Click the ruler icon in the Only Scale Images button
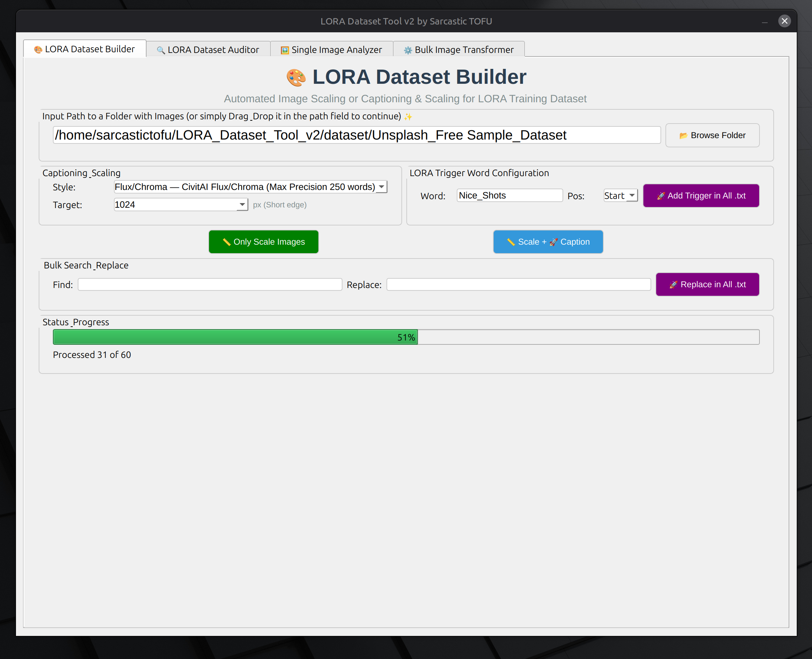This screenshot has width=812, height=659. 226,242
